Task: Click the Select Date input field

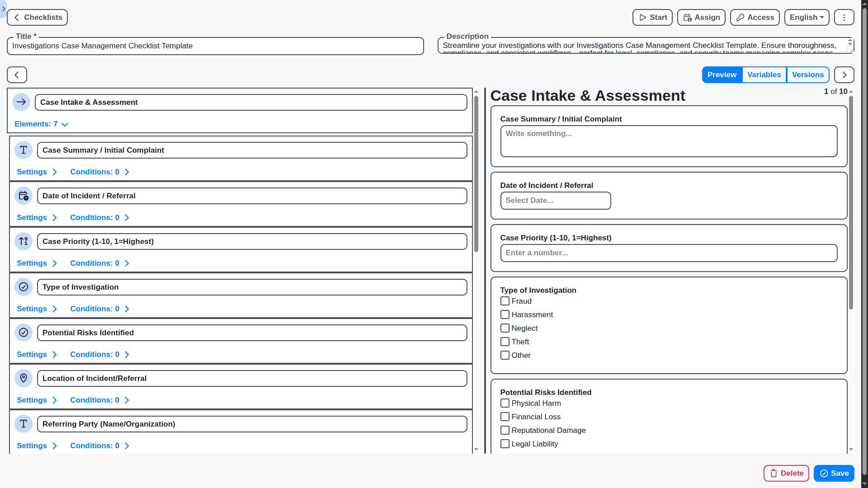Action: [x=555, y=201]
